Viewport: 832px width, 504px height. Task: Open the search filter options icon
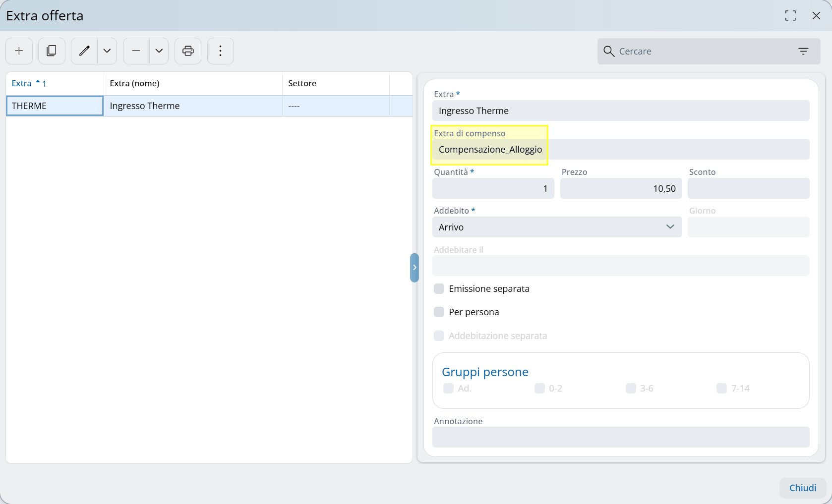tap(803, 51)
